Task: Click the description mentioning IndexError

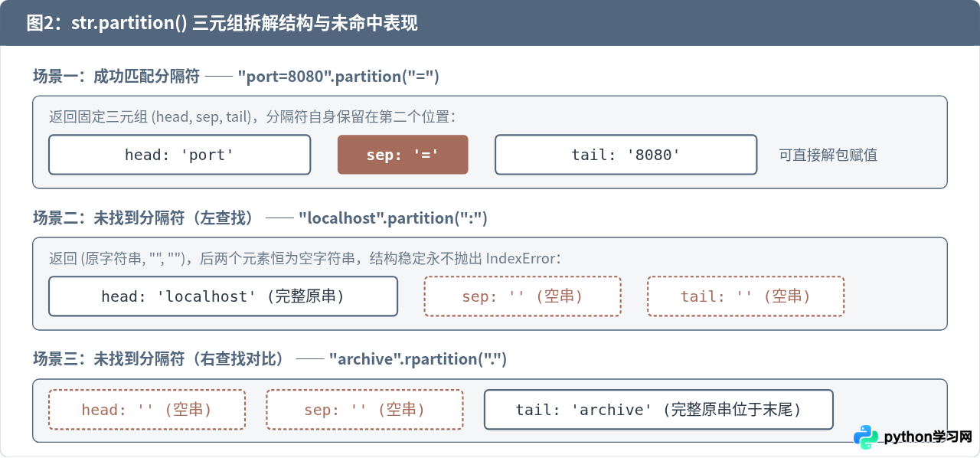Action: [x=305, y=258]
